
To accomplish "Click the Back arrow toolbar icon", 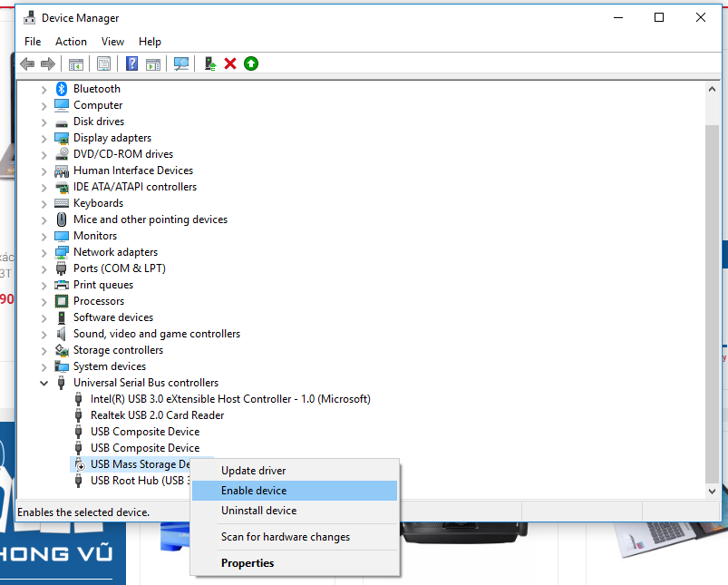I will click(27, 63).
